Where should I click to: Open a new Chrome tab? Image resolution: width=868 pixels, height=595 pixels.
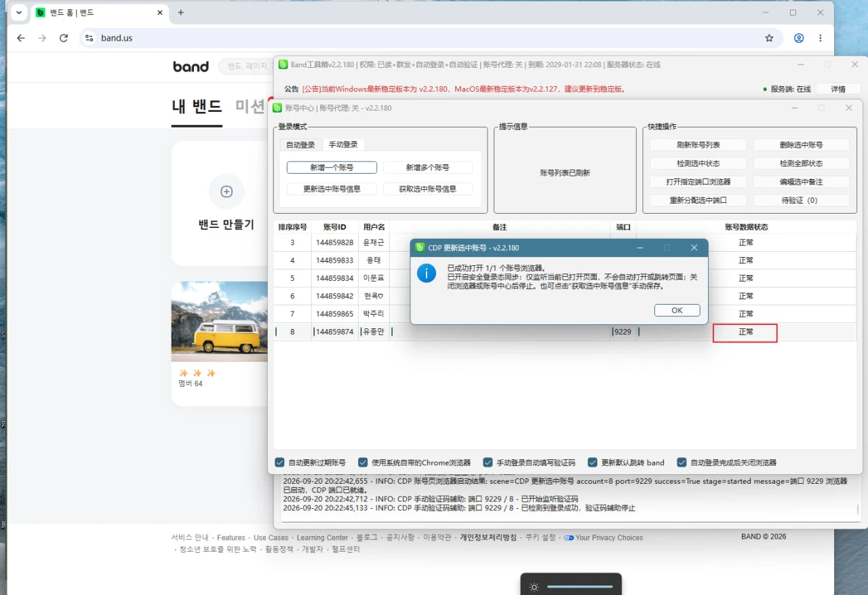point(180,13)
